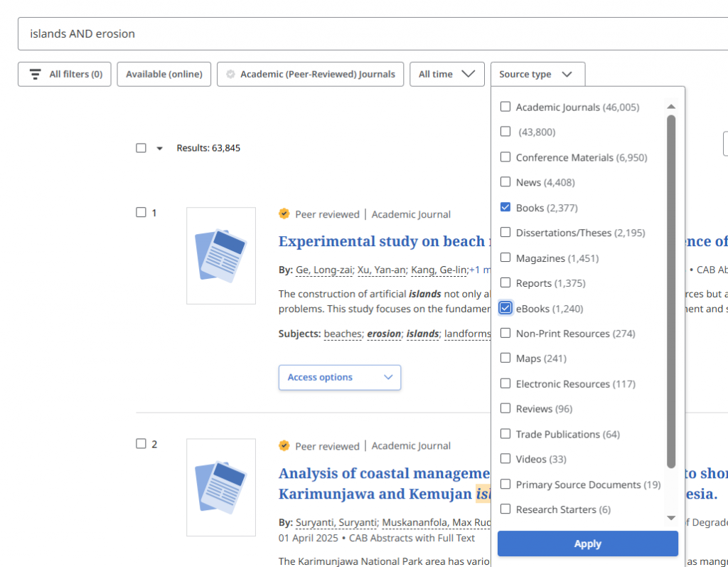Click the scroll down arrow in source list
Screen dimensions: 728x567
click(670, 518)
